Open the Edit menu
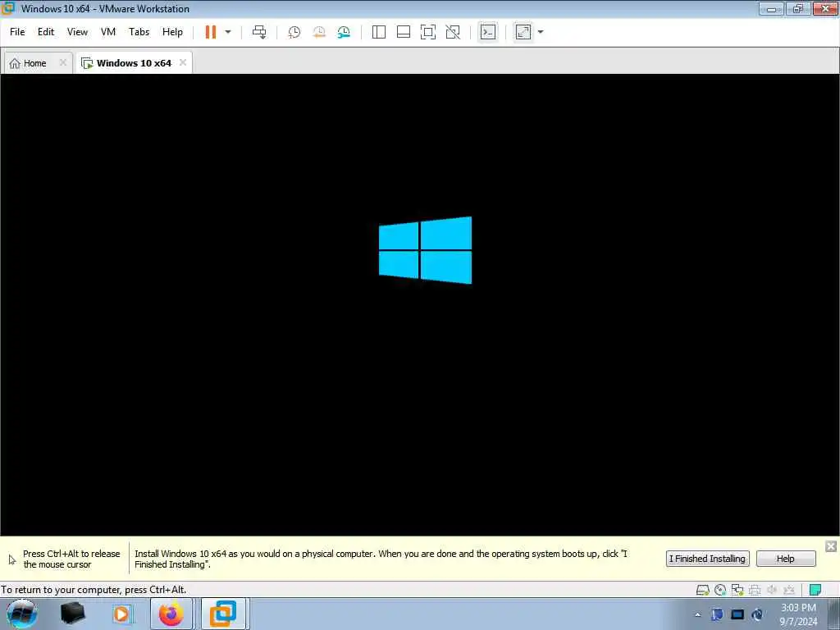The height and width of the screenshot is (630, 840). pyautogui.click(x=46, y=32)
